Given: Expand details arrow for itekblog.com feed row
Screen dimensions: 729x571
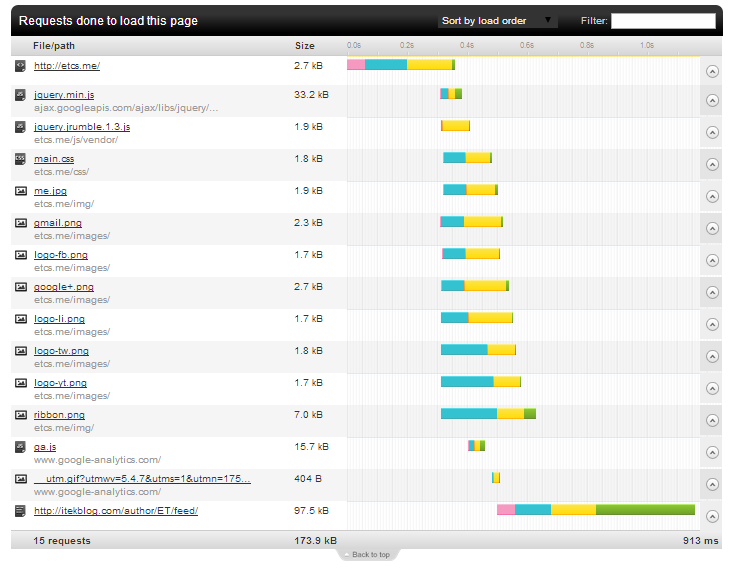Looking at the screenshot, I should [712, 516].
